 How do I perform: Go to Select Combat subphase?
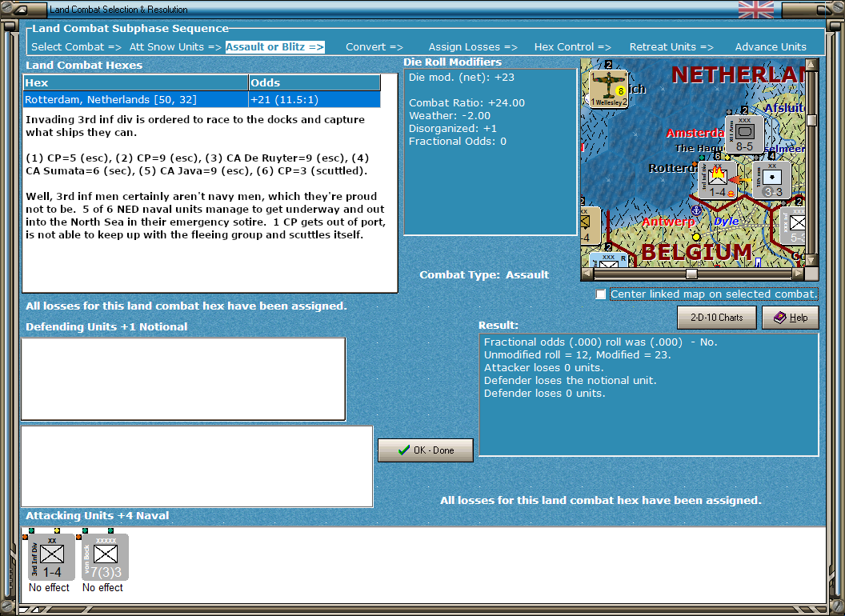point(76,47)
